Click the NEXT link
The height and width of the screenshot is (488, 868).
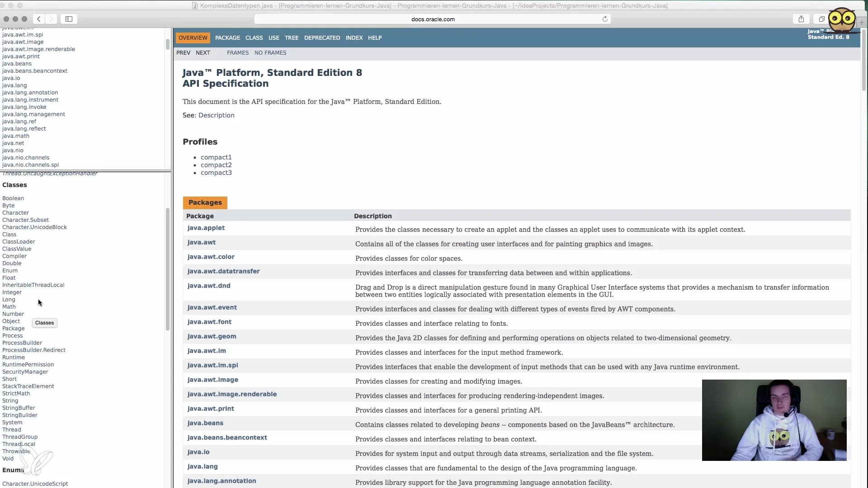pyautogui.click(x=203, y=53)
